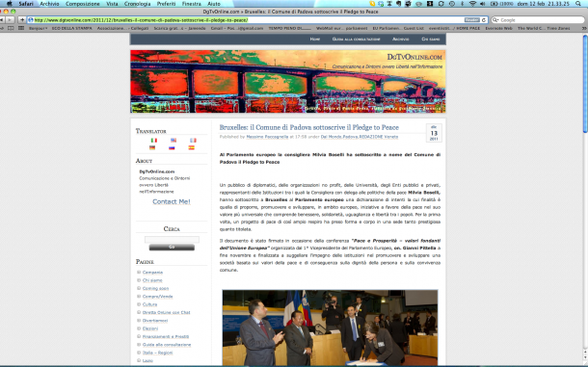588x367 pixels.
Task: Click the Google search field
Action: (538, 20)
